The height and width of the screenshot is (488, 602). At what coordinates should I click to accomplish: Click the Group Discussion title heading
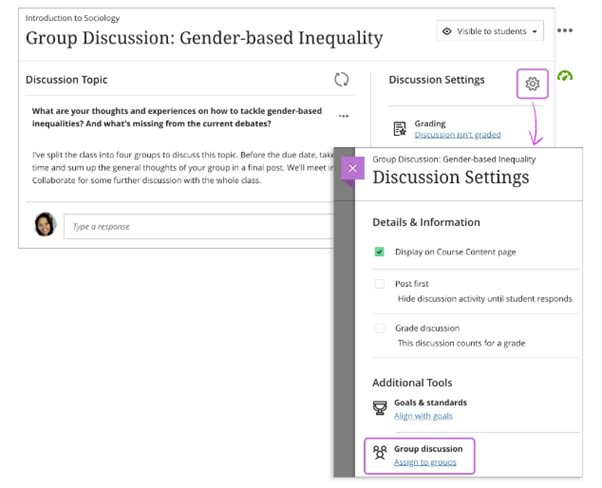pos(204,39)
